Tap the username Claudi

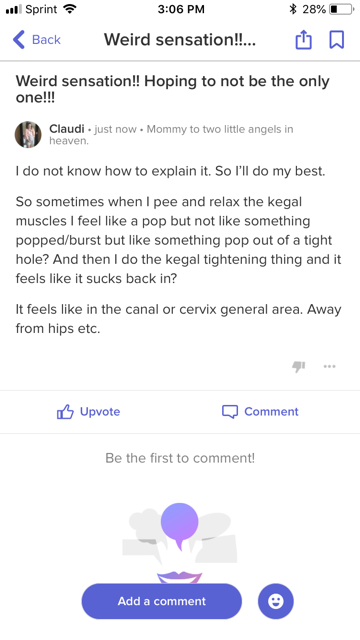[x=67, y=129]
